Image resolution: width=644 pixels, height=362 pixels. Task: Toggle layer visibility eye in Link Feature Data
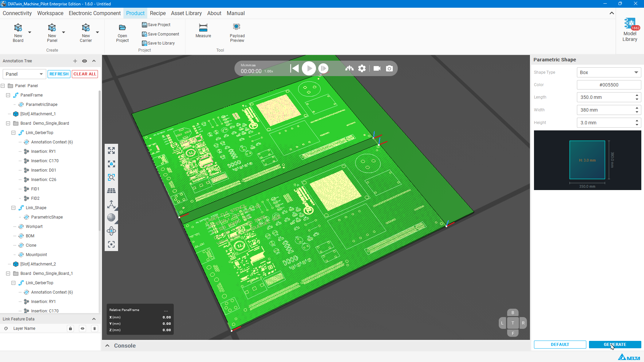(83, 328)
